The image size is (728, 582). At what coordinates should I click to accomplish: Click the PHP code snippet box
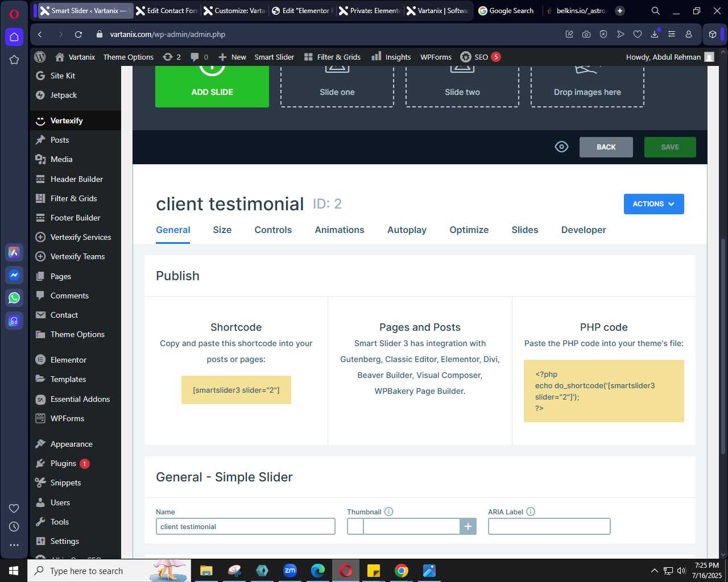coord(604,391)
